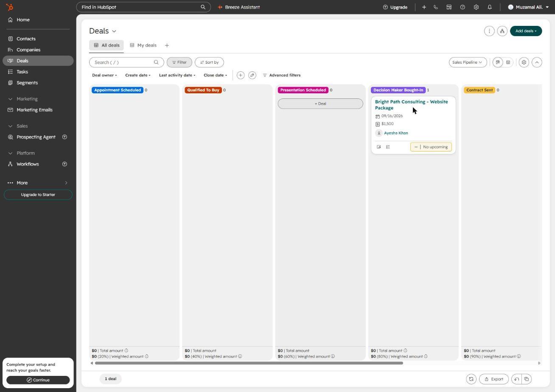Open Advanced filters
Viewport: 555px width, 392px height.
point(282,75)
